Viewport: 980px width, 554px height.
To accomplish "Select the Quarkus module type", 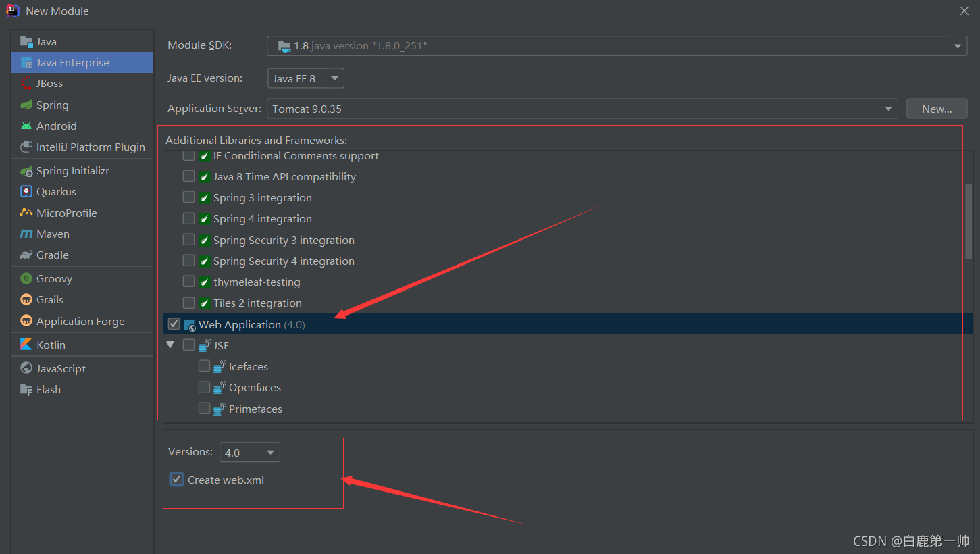I will click(x=82, y=191).
